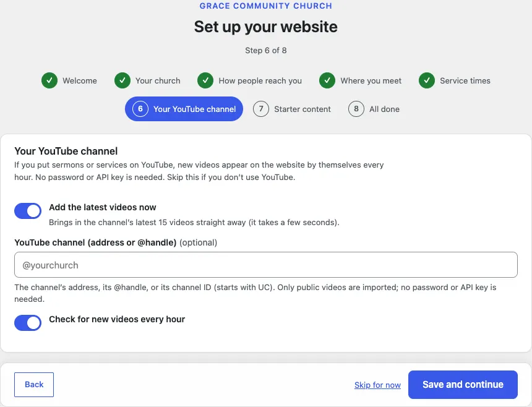
Task: Click the Where you meet checkmark icon
Action: 327,80
